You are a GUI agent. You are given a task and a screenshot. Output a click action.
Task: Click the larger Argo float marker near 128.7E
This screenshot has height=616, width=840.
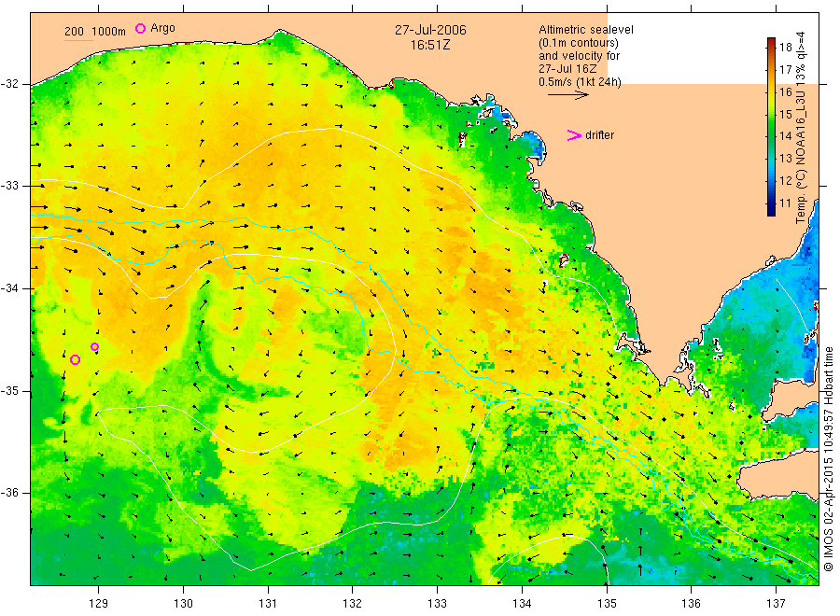(x=75, y=359)
